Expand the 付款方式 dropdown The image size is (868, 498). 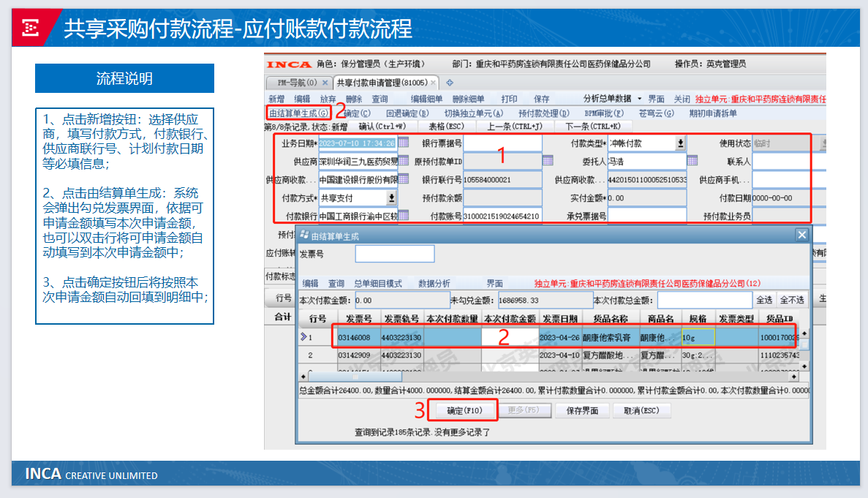point(391,197)
